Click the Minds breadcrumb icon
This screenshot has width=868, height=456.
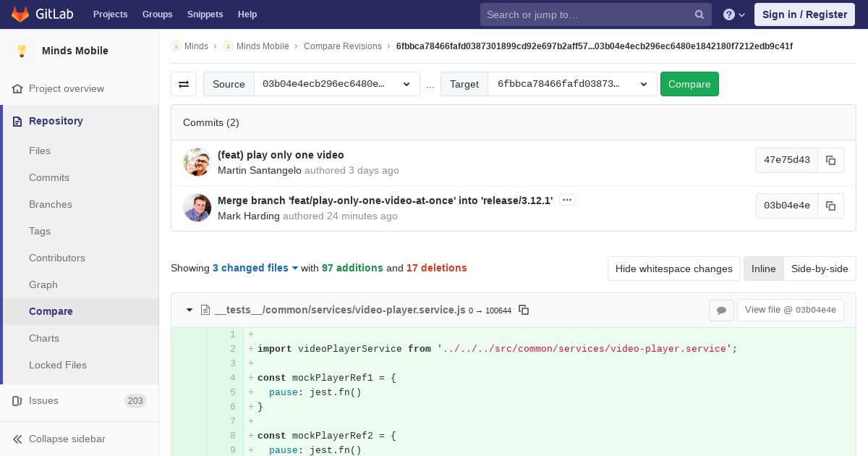click(176, 46)
